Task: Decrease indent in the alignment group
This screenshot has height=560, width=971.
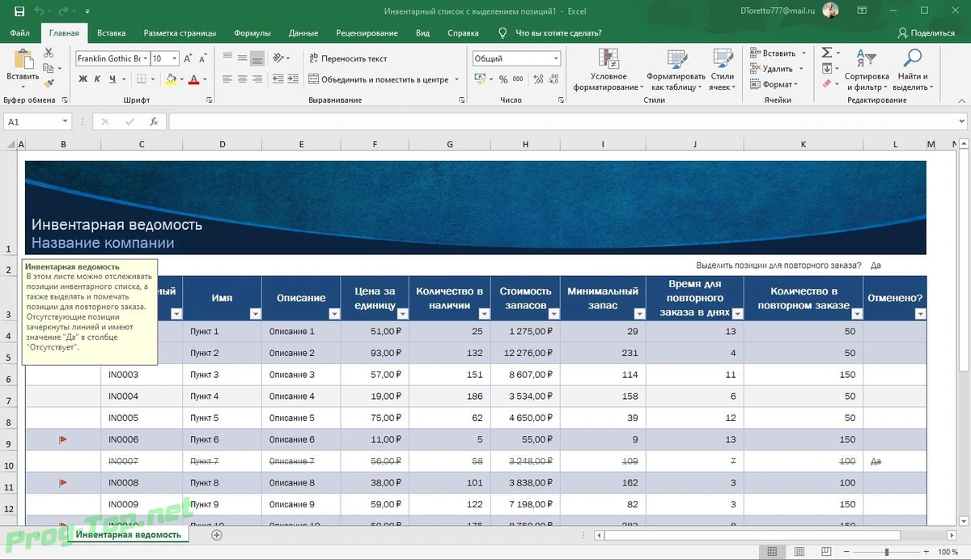Action: (277, 79)
